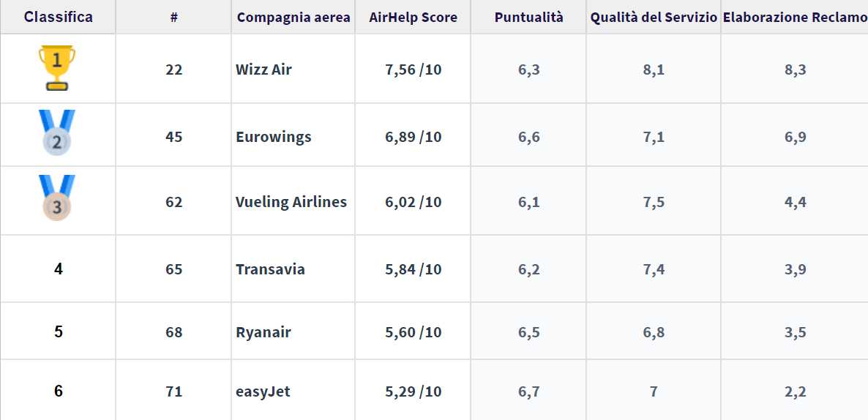The height and width of the screenshot is (420, 868).
Task: Select the Classifica column header
Action: pyautogui.click(x=58, y=17)
